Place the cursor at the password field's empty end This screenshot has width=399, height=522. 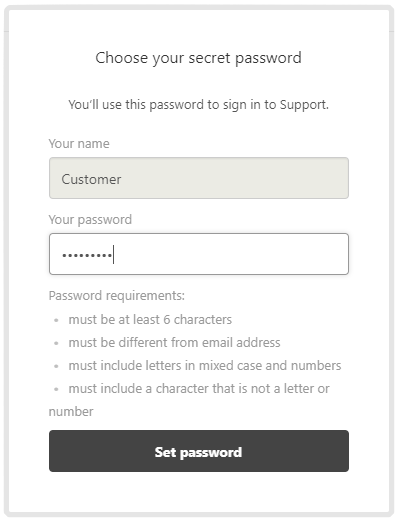(230, 254)
